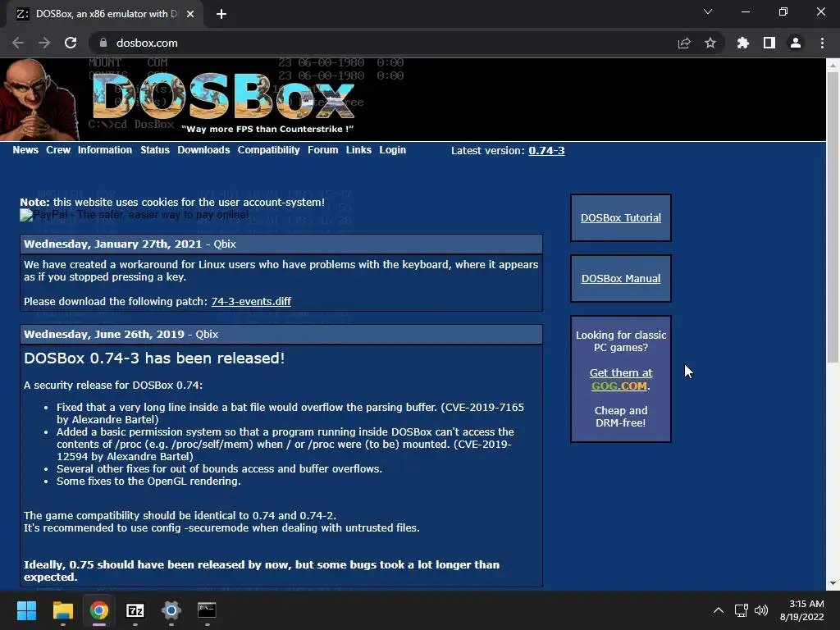Open the Chrome extensions puzzle icon
Screen dimensions: 840x630
743,43
